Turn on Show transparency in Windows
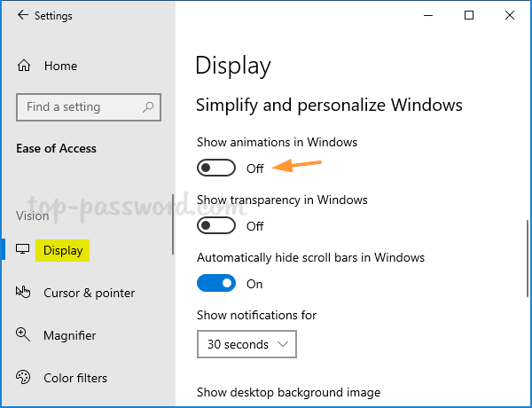The image size is (532, 408). pyautogui.click(x=216, y=225)
